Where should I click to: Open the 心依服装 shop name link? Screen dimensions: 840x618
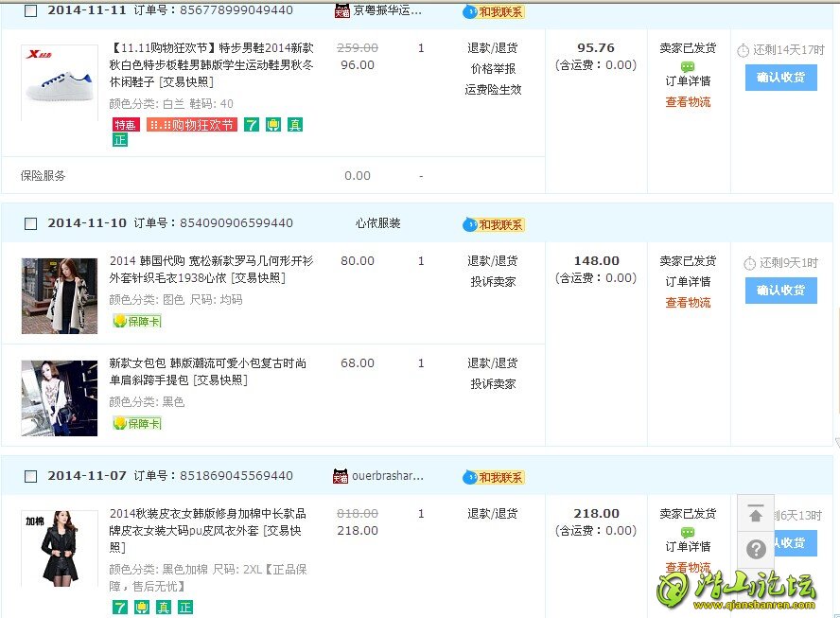[377, 223]
